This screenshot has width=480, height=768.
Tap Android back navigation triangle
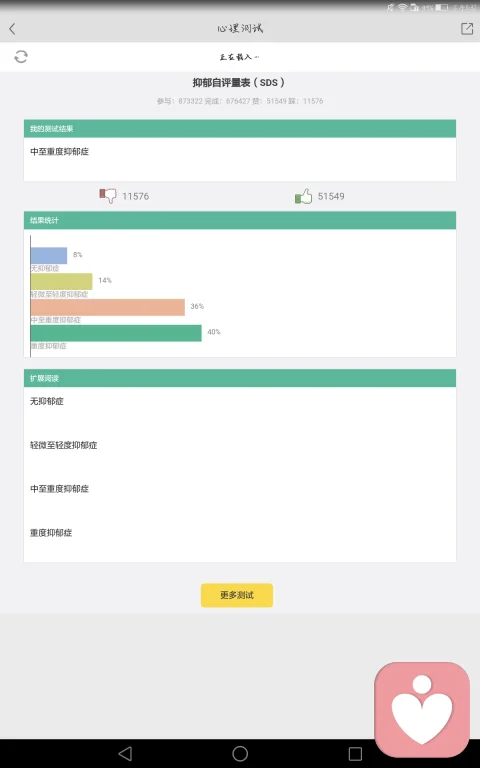pos(125,753)
